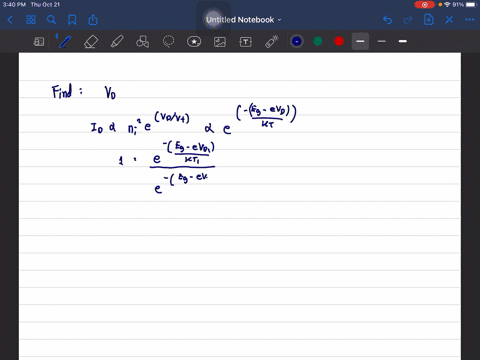Tap the battery status indicator
This screenshot has height=360, width=480.
pos(471,5)
